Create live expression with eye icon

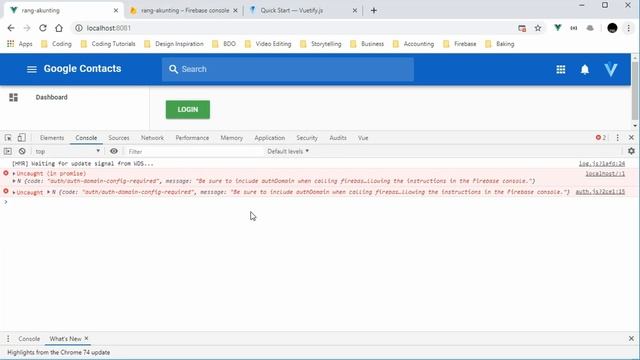pos(114,151)
